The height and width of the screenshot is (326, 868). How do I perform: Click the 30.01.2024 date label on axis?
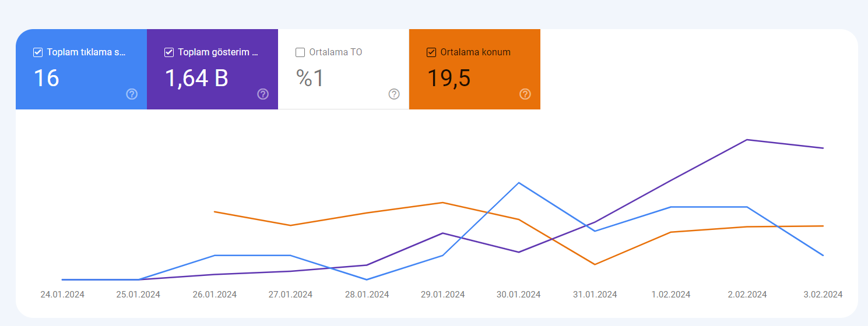[x=519, y=295]
